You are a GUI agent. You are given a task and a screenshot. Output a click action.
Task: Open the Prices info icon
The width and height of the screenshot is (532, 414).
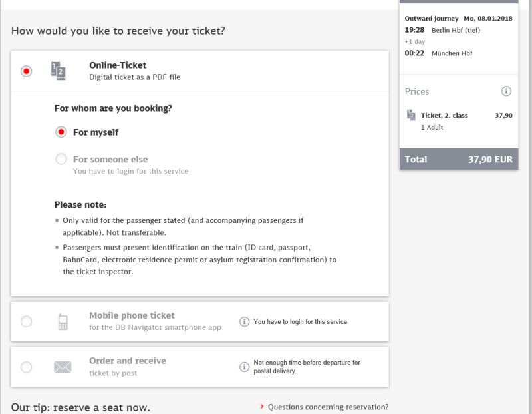tap(506, 91)
